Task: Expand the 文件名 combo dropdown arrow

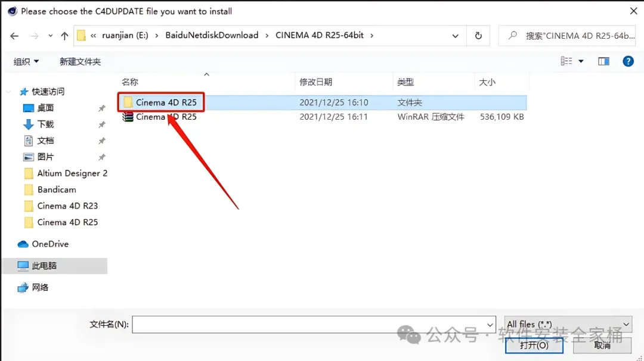Action: tap(490, 325)
